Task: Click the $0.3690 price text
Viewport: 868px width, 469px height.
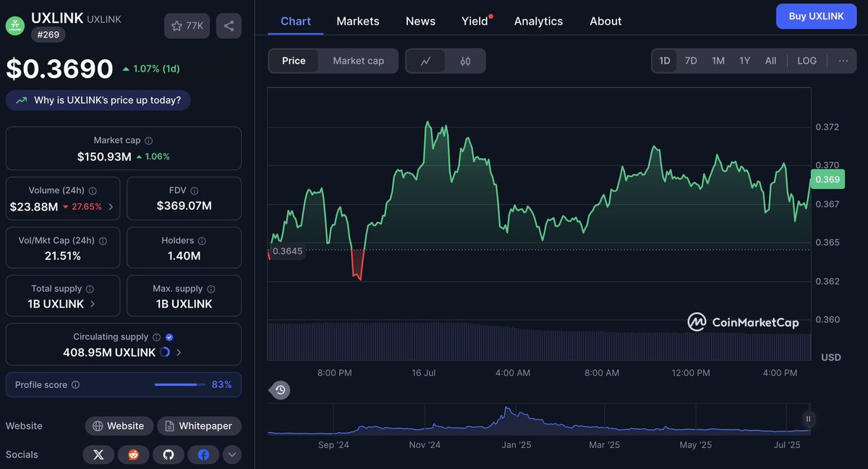Action: [60, 69]
